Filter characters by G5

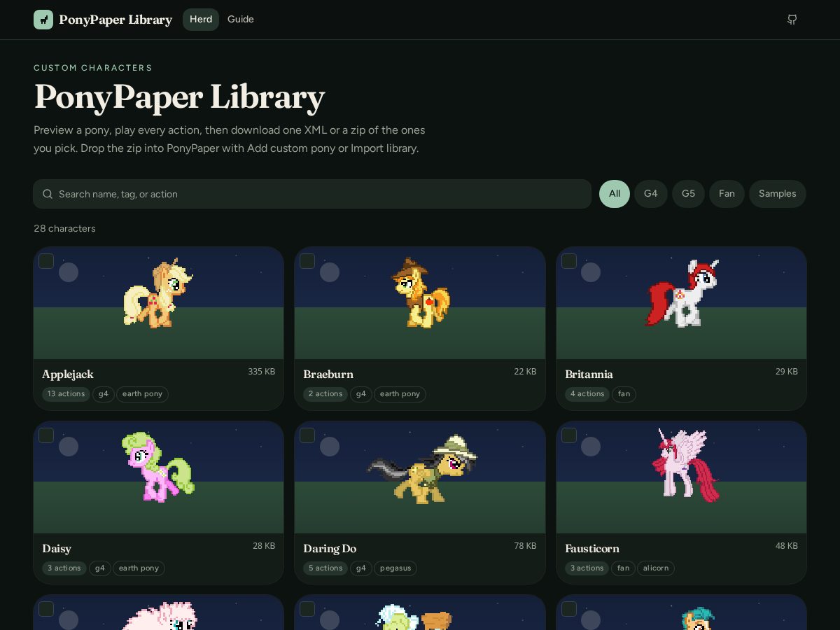689,194
